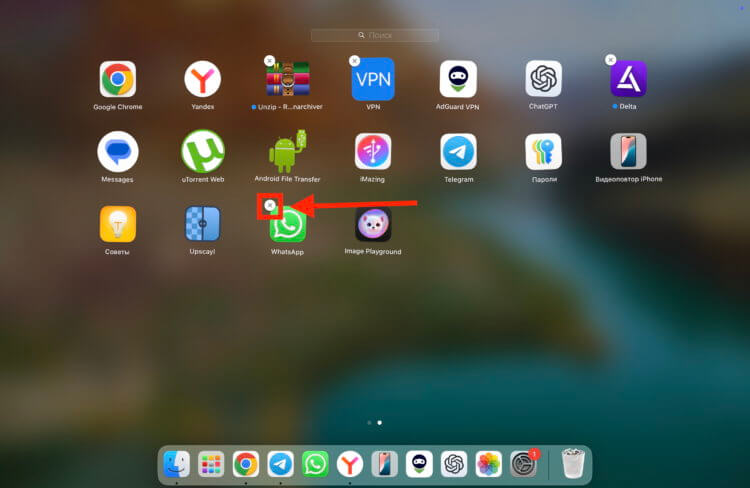The image size is (750, 488).
Task: Open Finder in the Dock
Action: [x=177, y=464]
